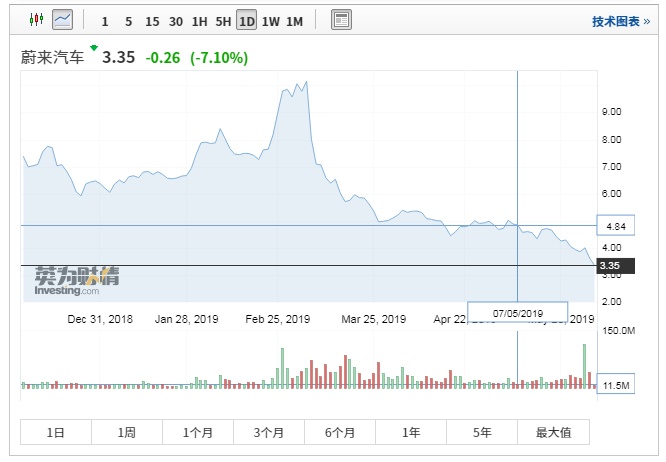Click the Feb 25, 2019 axis date
The height and width of the screenshot is (462, 666).
click(x=278, y=319)
